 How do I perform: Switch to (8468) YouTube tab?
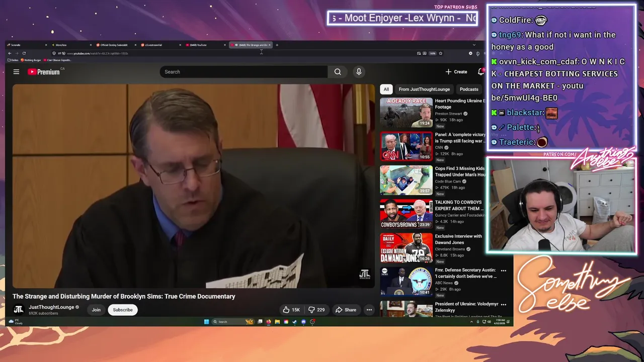click(205, 45)
